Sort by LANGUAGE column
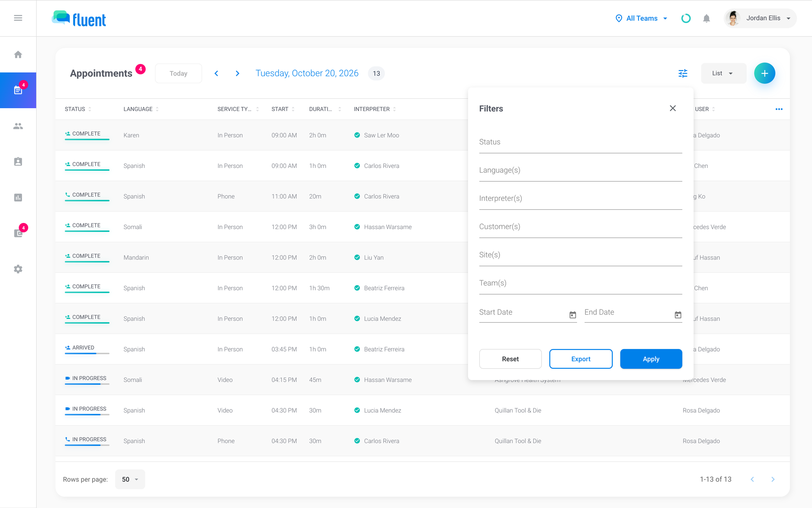 point(141,109)
